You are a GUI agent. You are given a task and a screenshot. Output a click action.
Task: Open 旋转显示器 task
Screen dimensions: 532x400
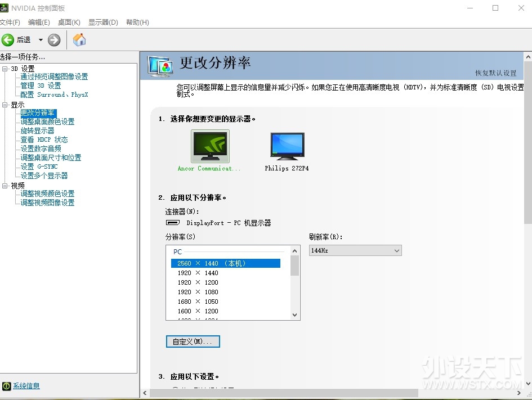37,131
